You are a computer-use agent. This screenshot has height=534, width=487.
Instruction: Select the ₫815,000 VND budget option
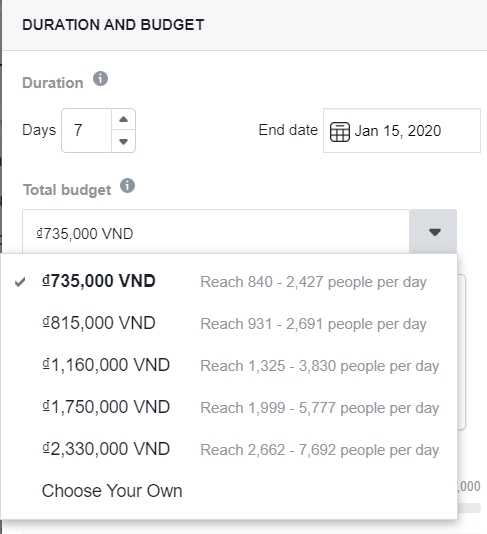(x=229, y=323)
